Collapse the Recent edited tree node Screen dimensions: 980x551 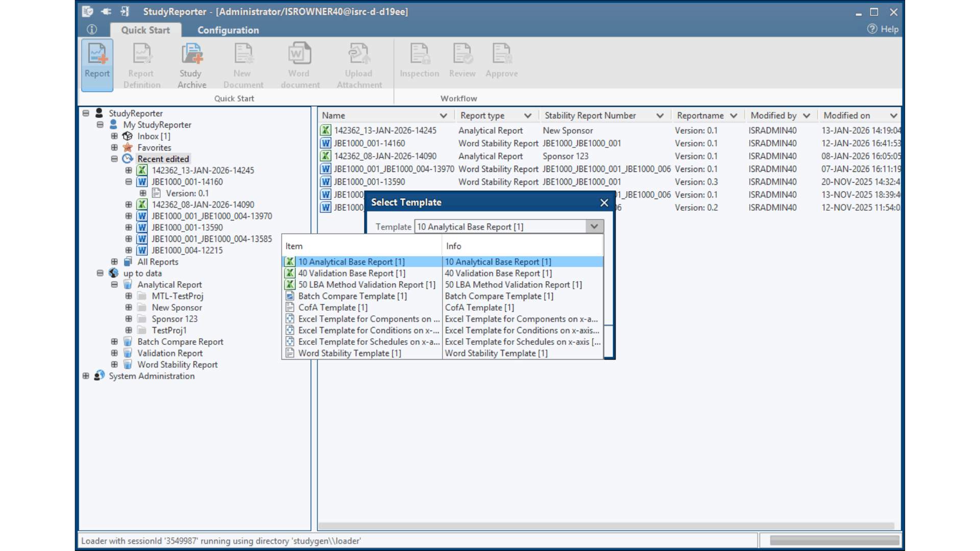(x=114, y=159)
